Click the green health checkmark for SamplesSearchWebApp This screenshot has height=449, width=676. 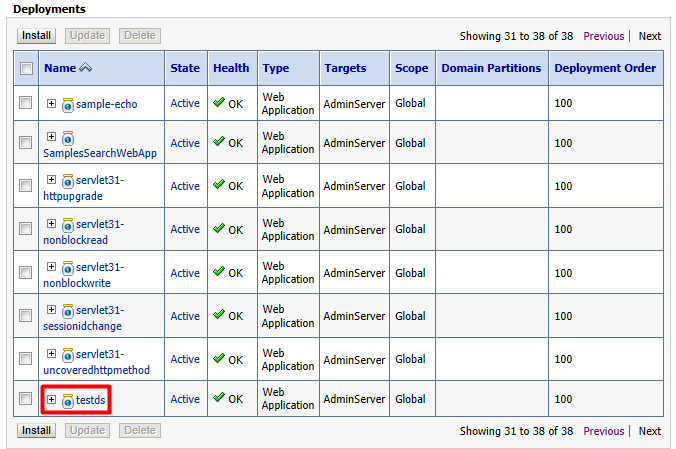pyautogui.click(x=219, y=141)
